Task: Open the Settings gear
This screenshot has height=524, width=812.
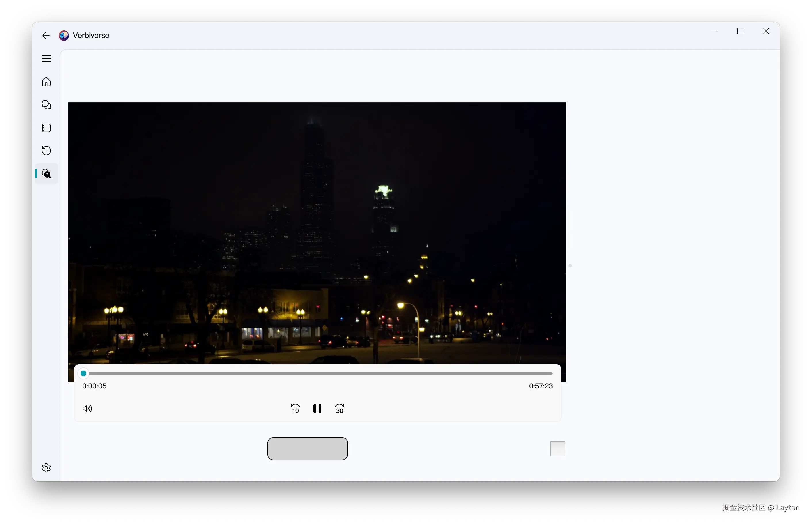Action: click(x=46, y=467)
